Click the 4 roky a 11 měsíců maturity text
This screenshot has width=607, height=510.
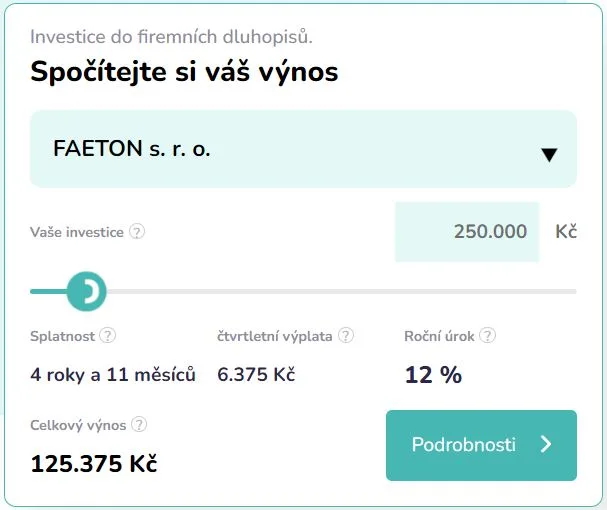113,375
